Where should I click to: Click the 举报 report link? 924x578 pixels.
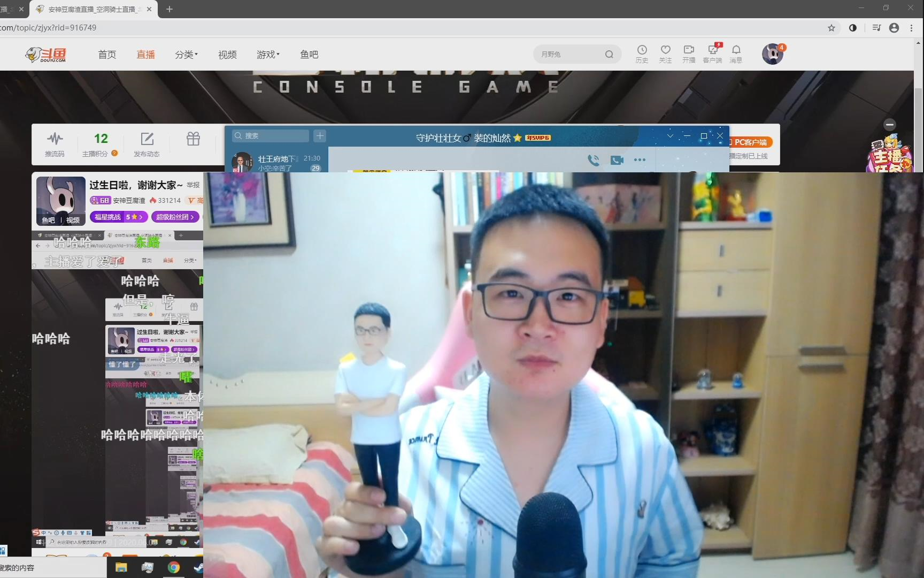(x=193, y=185)
